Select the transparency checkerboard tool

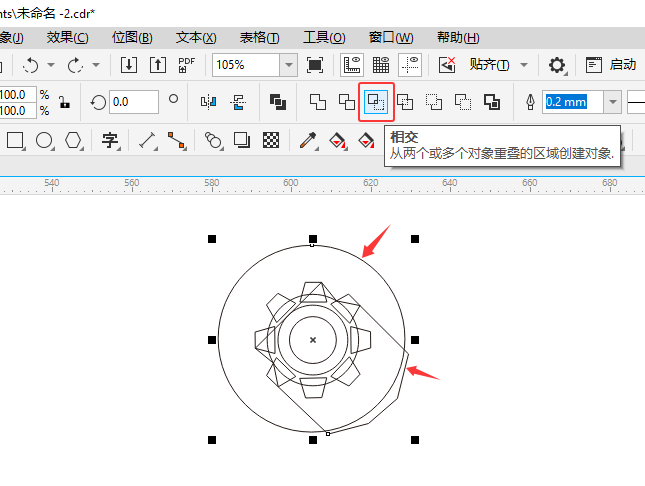click(271, 141)
